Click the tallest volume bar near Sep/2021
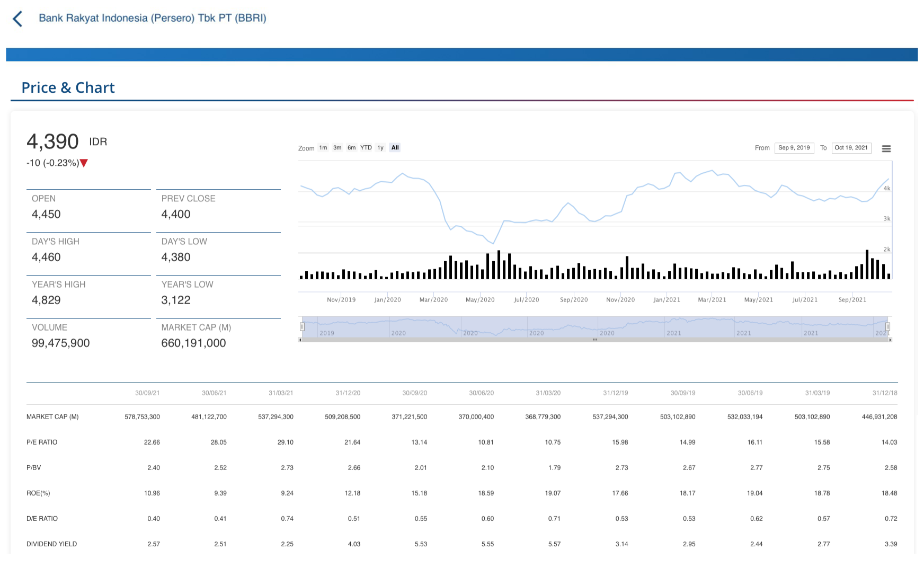This screenshot has width=924, height=567. coord(867,264)
